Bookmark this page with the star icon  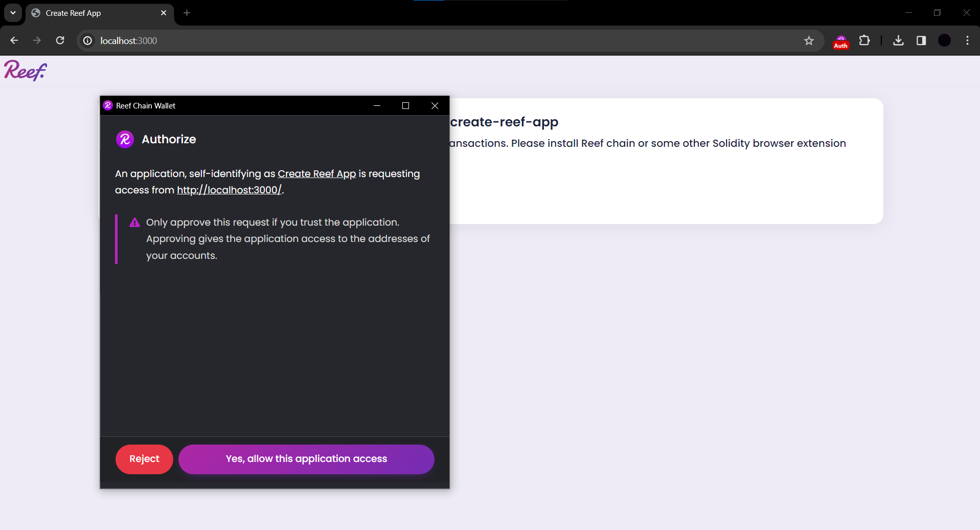pos(809,40)
